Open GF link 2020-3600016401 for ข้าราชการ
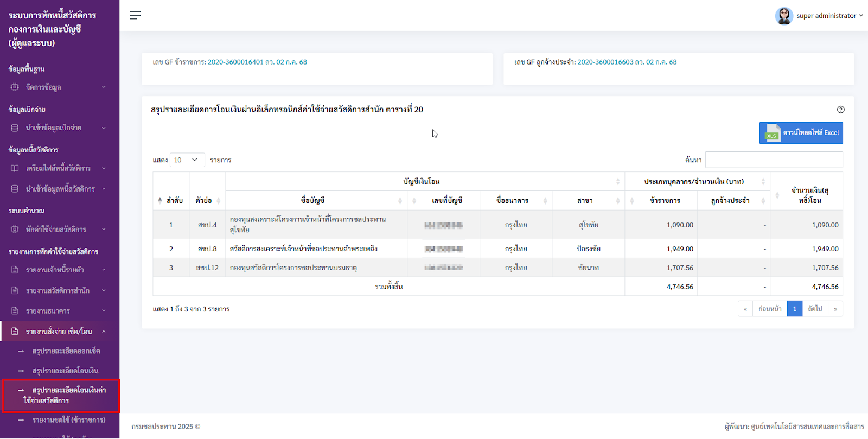The height and width of the screenshot is (439, 868). pos(257,62)
